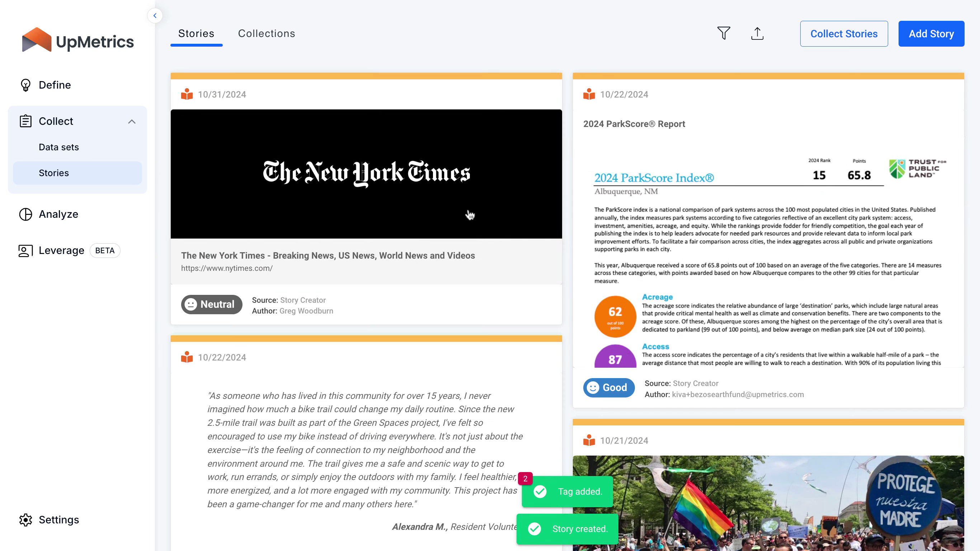Click the Settings gear icon
980x551 pixels.
coord(25,519)
